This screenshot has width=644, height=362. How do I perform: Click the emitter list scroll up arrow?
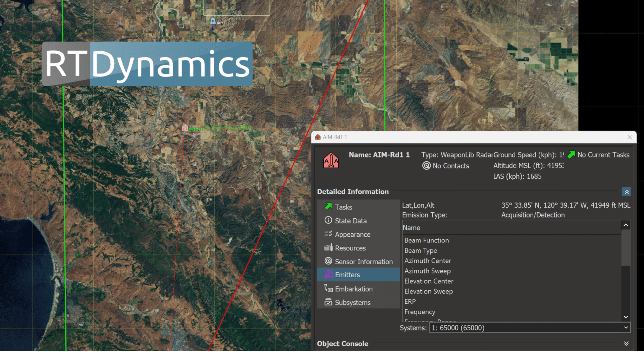626,225
